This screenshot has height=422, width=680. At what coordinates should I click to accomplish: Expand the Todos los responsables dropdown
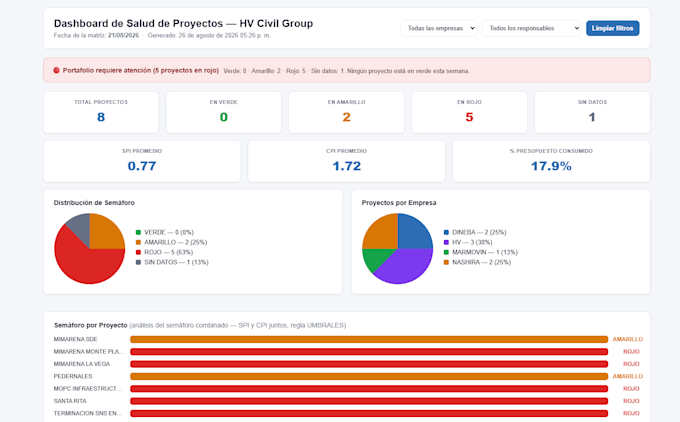(x=531, y=28)
